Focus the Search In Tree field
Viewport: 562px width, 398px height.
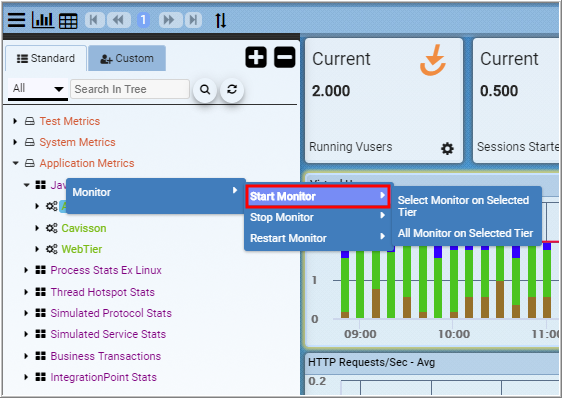click(130, 89)
